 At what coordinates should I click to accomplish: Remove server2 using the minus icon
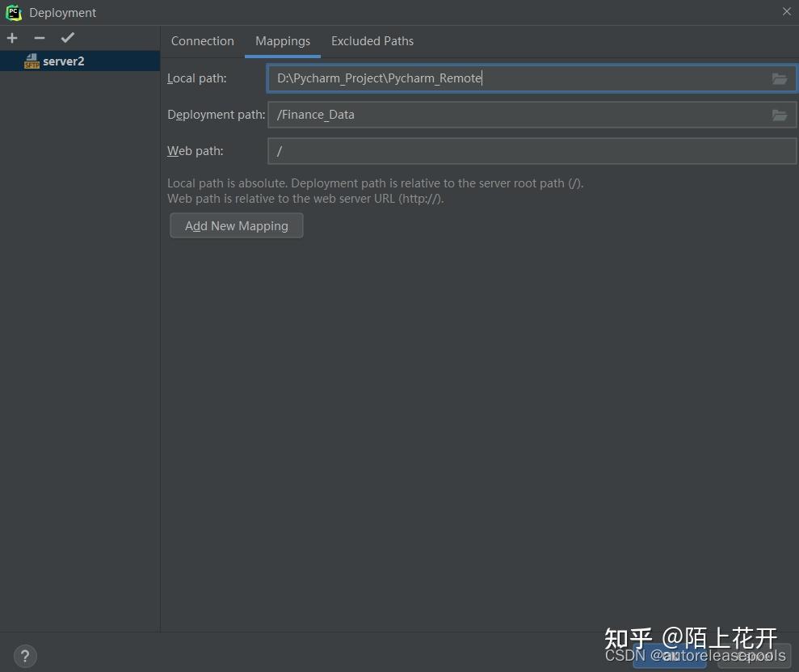(x=39, y=37)
